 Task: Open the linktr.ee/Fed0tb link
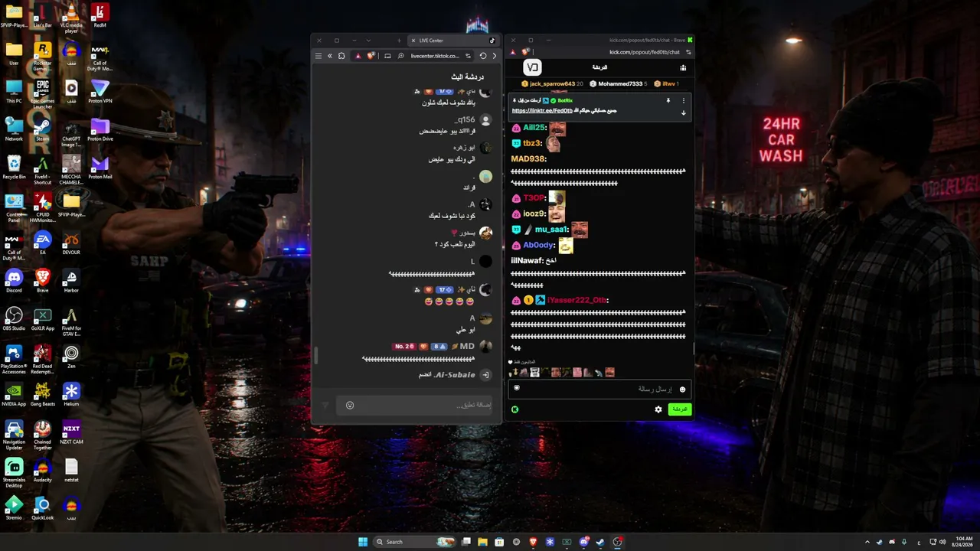[x=542, y=111]
